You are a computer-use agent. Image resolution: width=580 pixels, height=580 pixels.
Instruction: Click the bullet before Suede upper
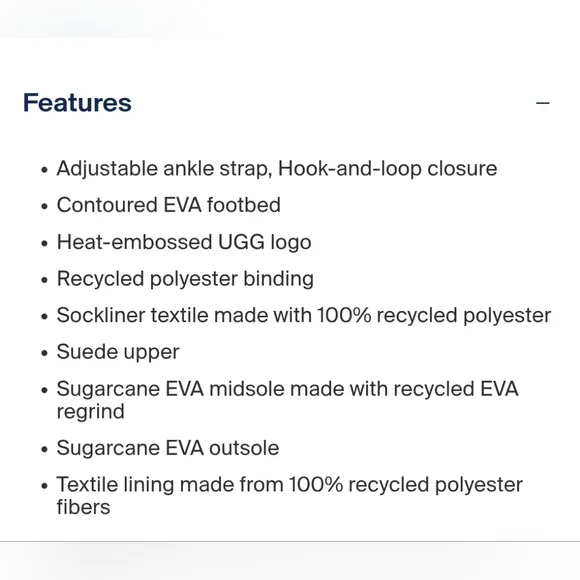(45, 353)
